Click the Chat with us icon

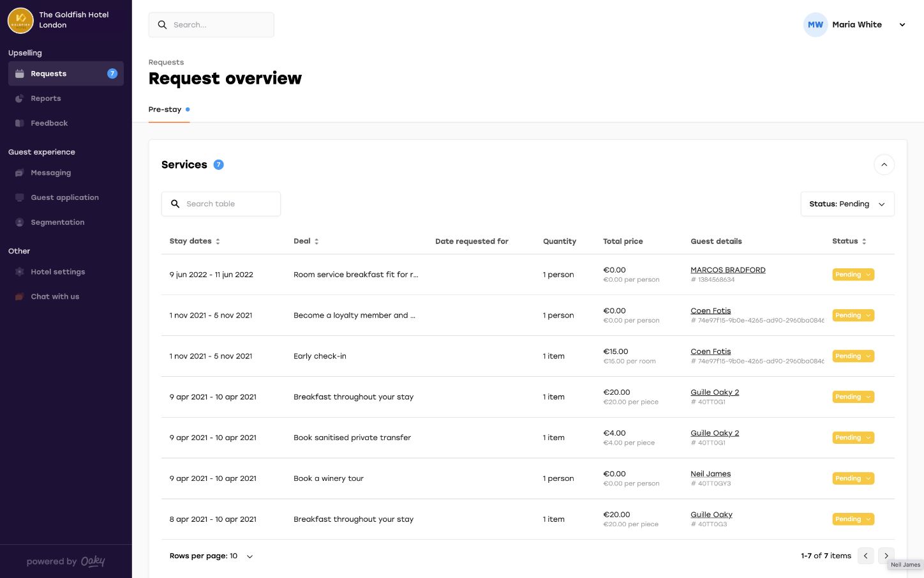pos(19,297)
